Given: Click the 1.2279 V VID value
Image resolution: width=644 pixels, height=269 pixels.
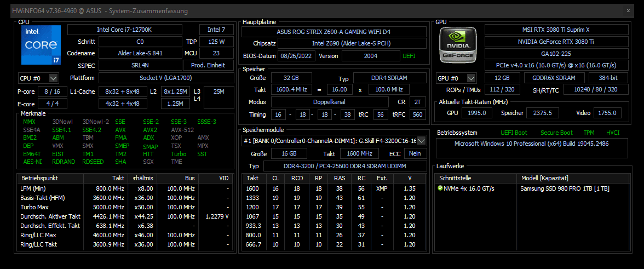Looking at the screenshot, I should pos(217,216).
